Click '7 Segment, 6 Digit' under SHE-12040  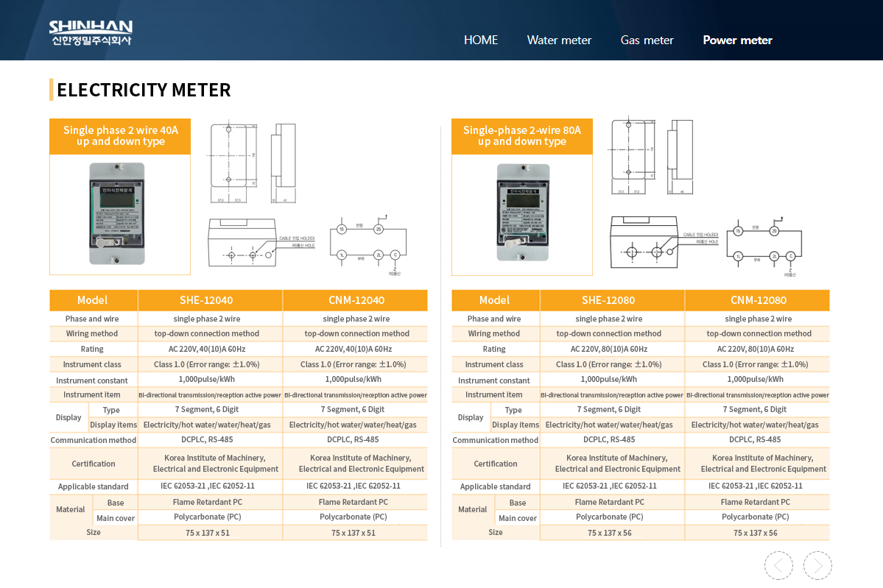click(x=207, y=410)
